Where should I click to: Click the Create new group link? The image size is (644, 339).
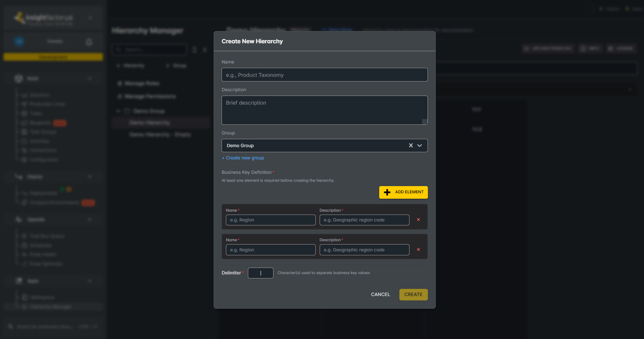[243, 158]
